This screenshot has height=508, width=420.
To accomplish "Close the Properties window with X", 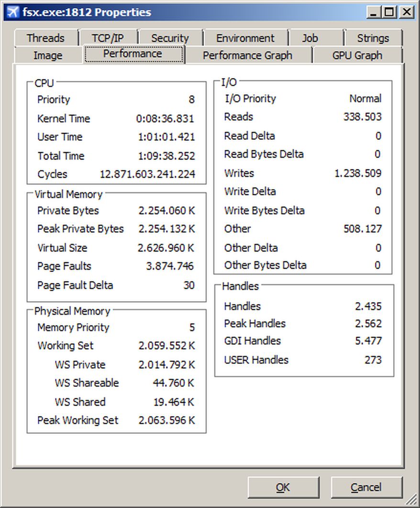I will click(x=407, y=12).
